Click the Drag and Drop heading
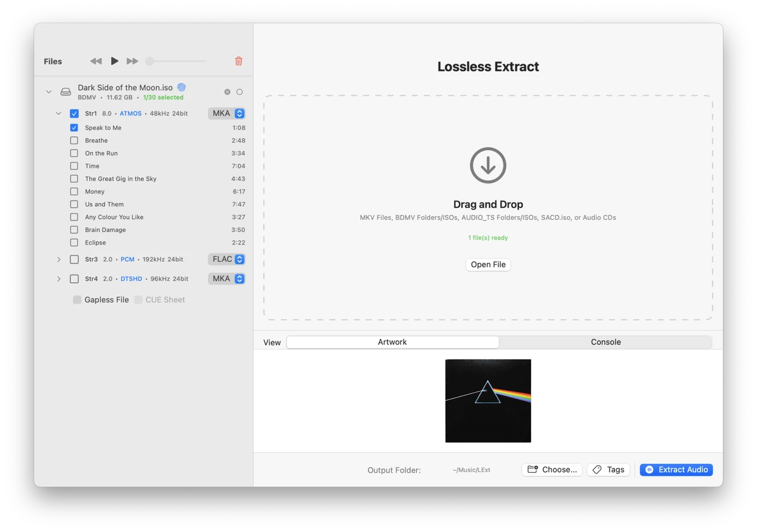The width and height of the screenshot is (757, 532). point(488,204)
